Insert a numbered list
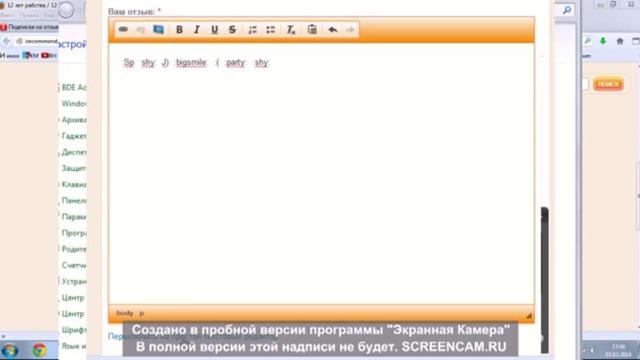This screenshot has width=640, height=360. [253, 29]
